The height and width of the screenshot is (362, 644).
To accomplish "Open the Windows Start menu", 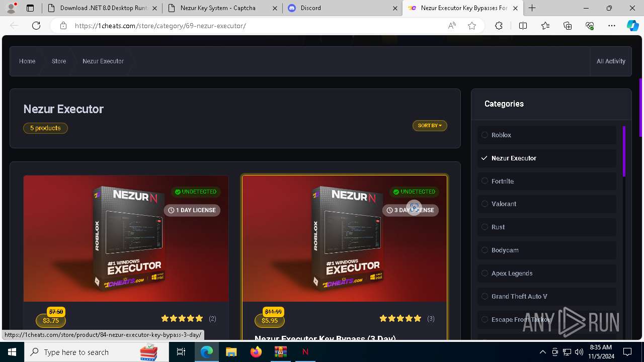I will (x=12, y=352).
